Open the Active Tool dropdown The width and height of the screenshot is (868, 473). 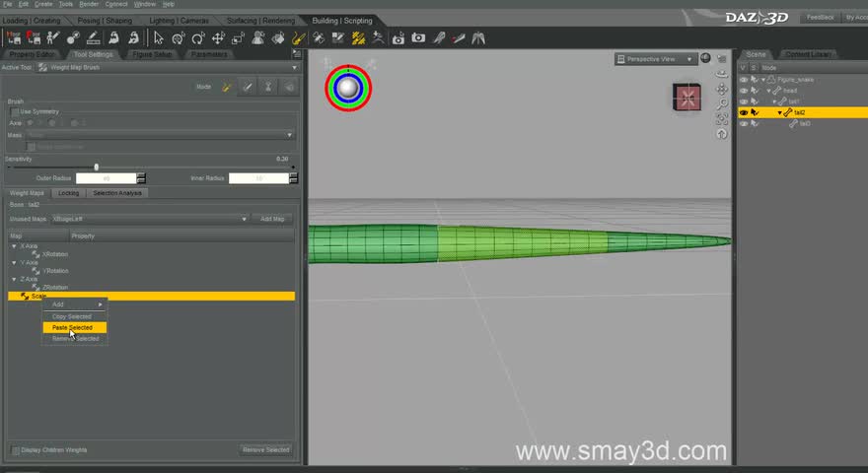pos(167,67)
